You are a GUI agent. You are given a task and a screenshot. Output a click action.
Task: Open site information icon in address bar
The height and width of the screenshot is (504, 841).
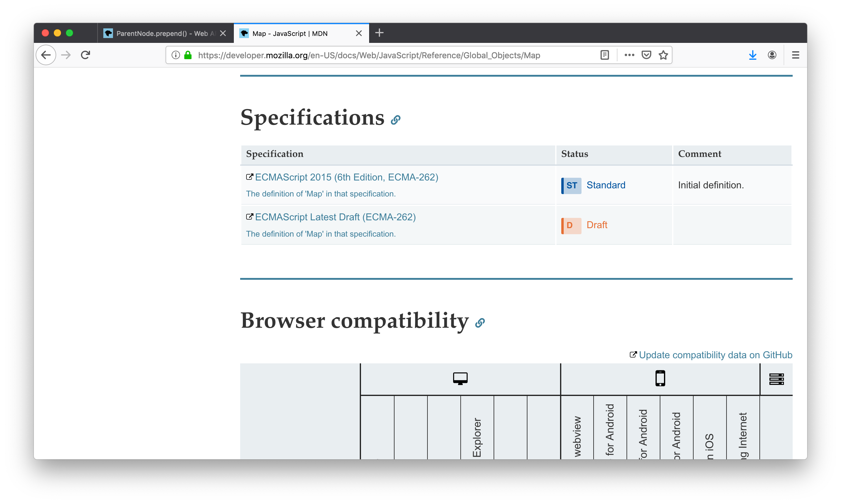pos(176,55)
